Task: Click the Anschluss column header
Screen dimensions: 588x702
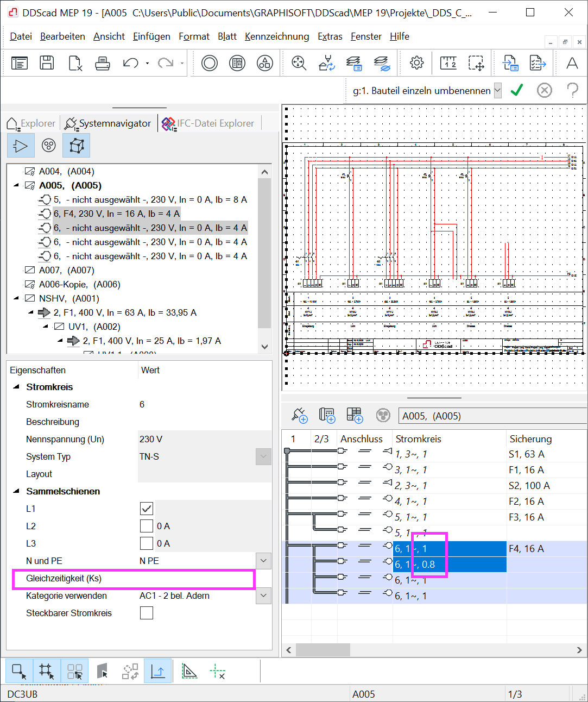Action: [x=362, y=439]
